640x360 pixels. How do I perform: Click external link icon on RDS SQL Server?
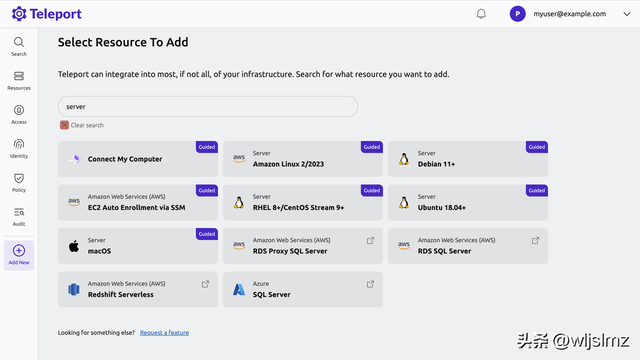pyautogui.click(x=535, y=240)
